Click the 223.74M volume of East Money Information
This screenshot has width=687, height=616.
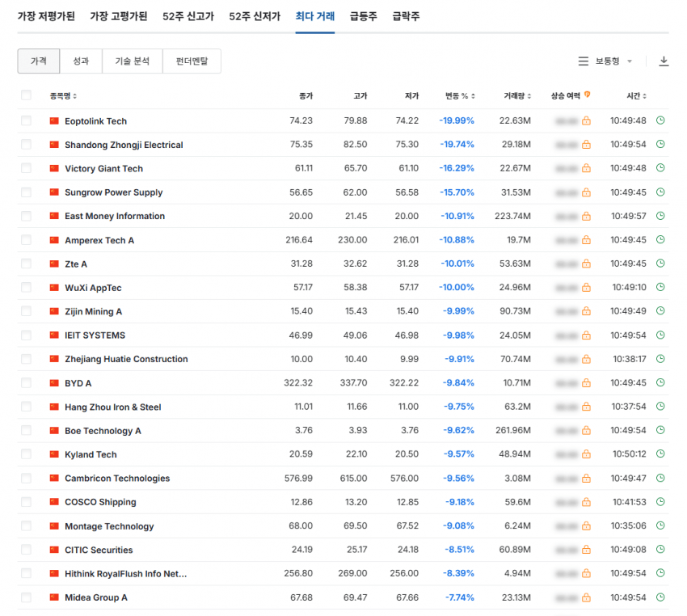(512, 216)
